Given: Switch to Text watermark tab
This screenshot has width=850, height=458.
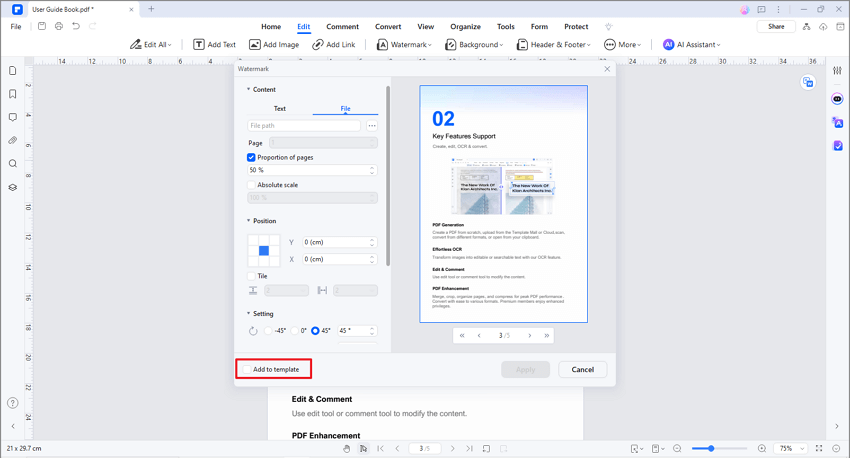Looking at the screenshot, I should click(x=280, y=108).
